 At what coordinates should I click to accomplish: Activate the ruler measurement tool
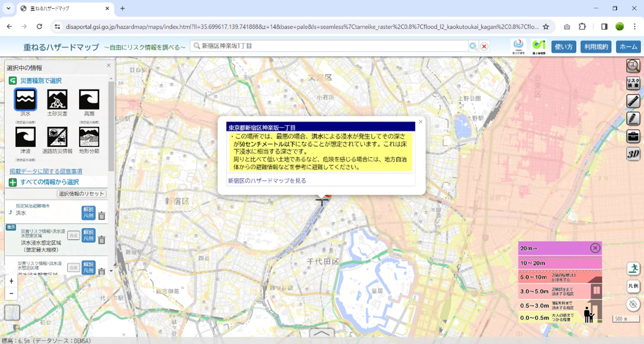633,101
